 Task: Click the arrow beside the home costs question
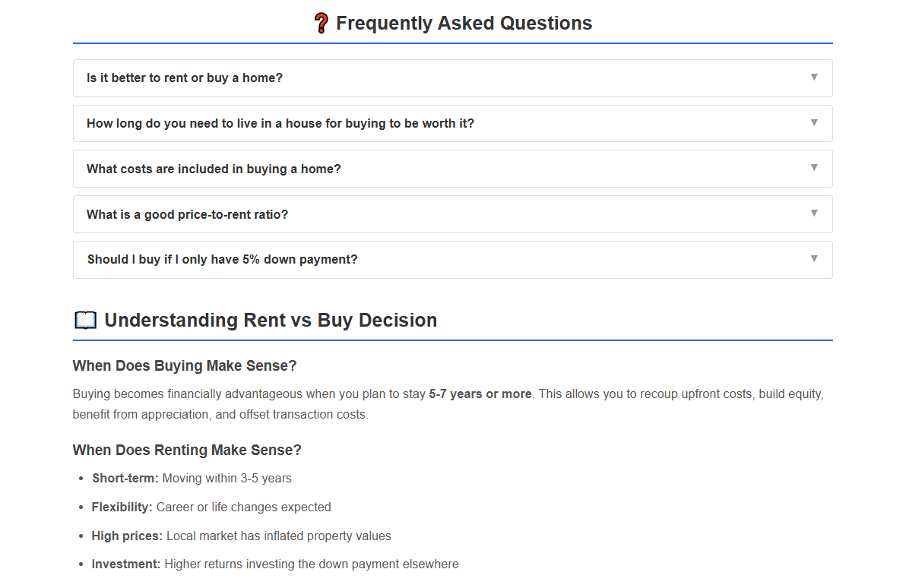(x=814, y=169)
